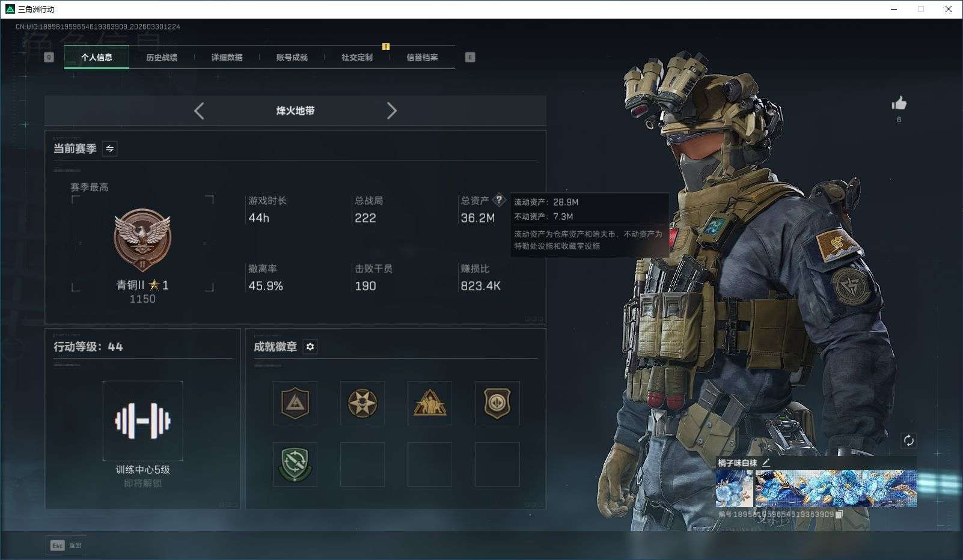Screen dimensions: 963x560
Task: Click the thumbs-up like icon
Action: point(900,103)
